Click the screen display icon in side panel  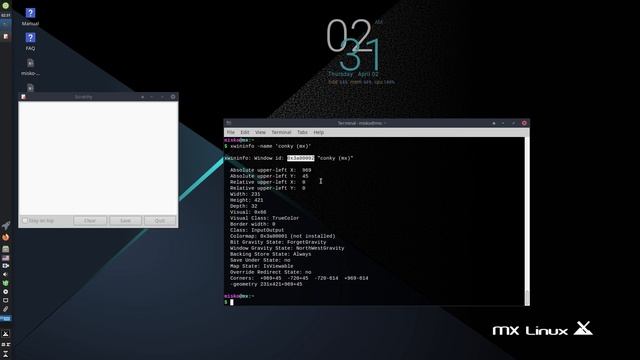point(5,300)
